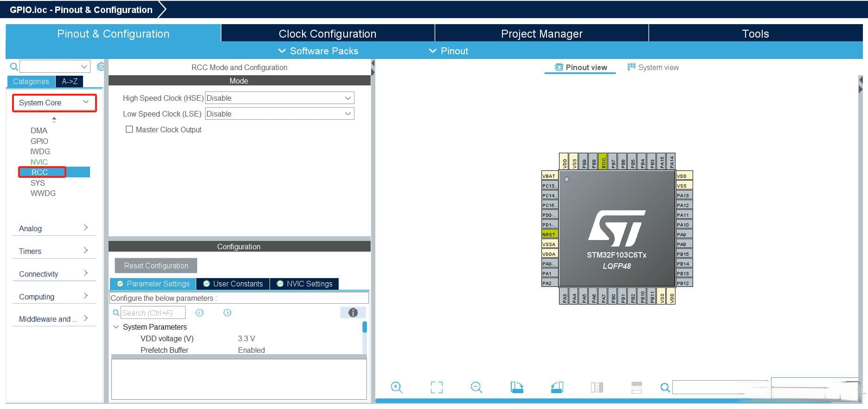Click the peripheral search magnifier icon
868x409 pixels.
point(14,66)
